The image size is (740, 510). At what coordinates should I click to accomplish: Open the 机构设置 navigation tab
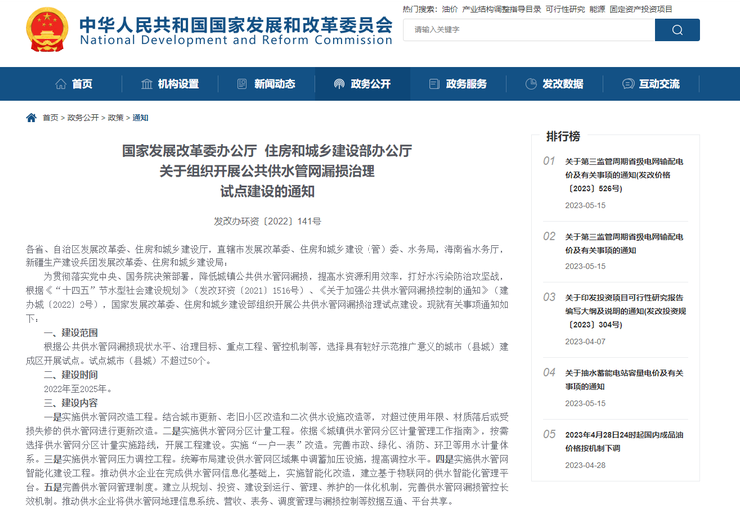(x=170, y=84)
